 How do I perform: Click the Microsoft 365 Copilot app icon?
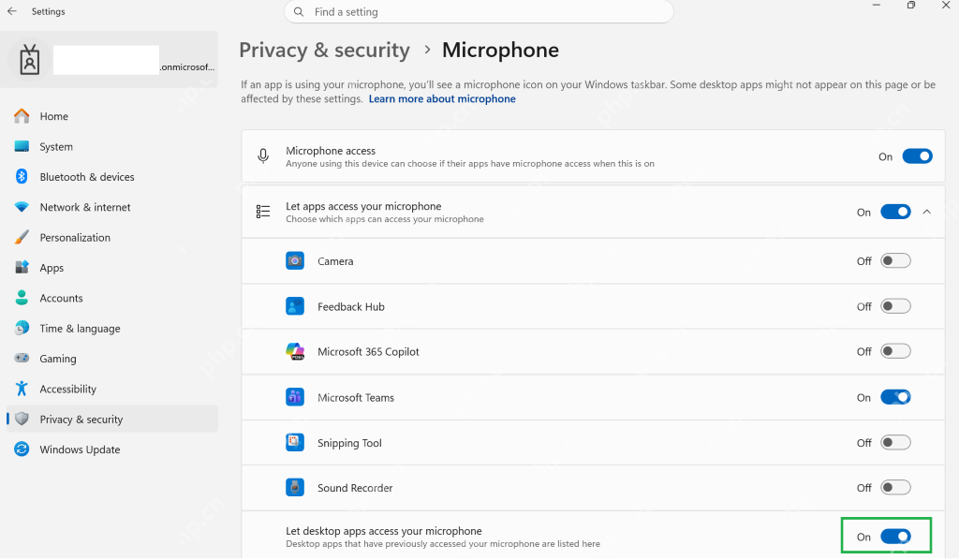tap(295, 351)
